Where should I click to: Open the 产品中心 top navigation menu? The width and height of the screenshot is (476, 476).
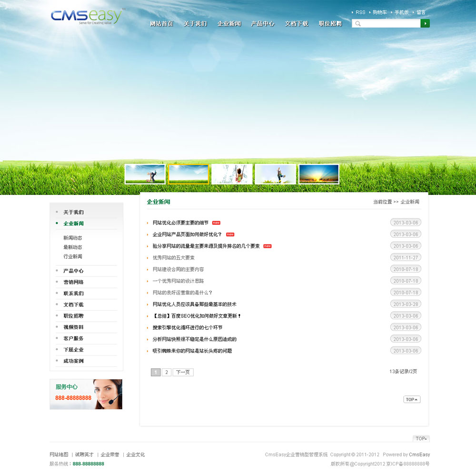pyautogui.click(x=263, y=24)
